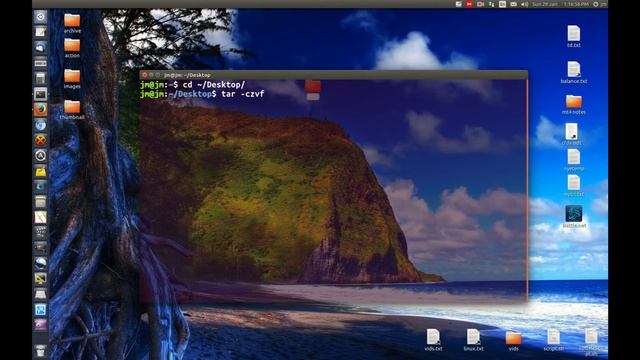Screen dimensions: 640x360
Task: Select the td.txt file on the desktop
Action: [573, 36]
